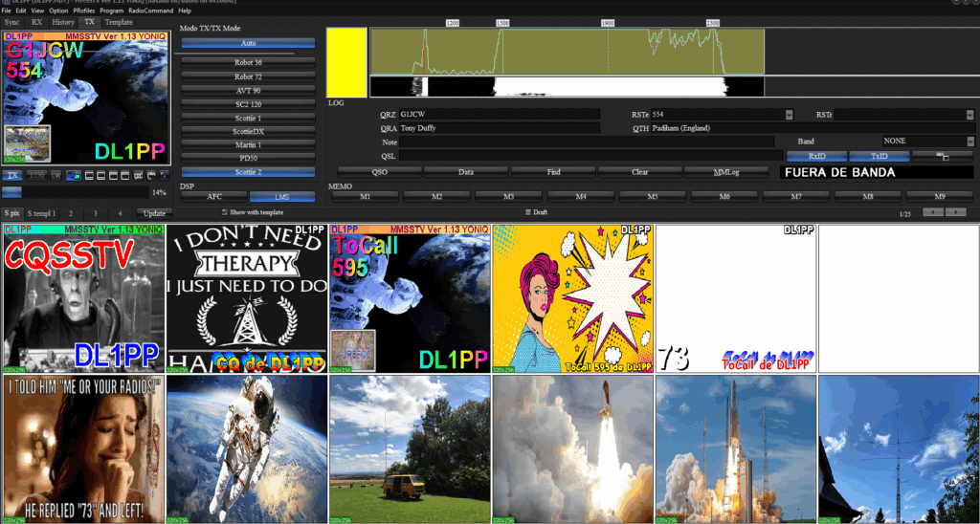Open the Program menu
The image size is (980, 524).
(x=111, y=11)
